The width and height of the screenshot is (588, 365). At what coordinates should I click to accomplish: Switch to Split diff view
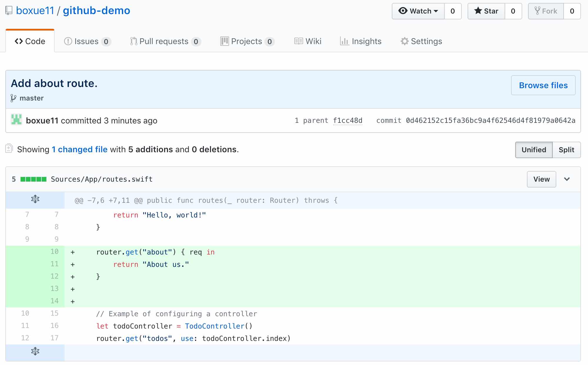click(566, 150)
